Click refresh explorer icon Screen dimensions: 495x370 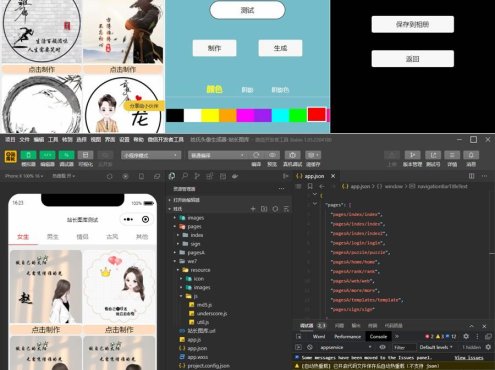tap(275, 209)
